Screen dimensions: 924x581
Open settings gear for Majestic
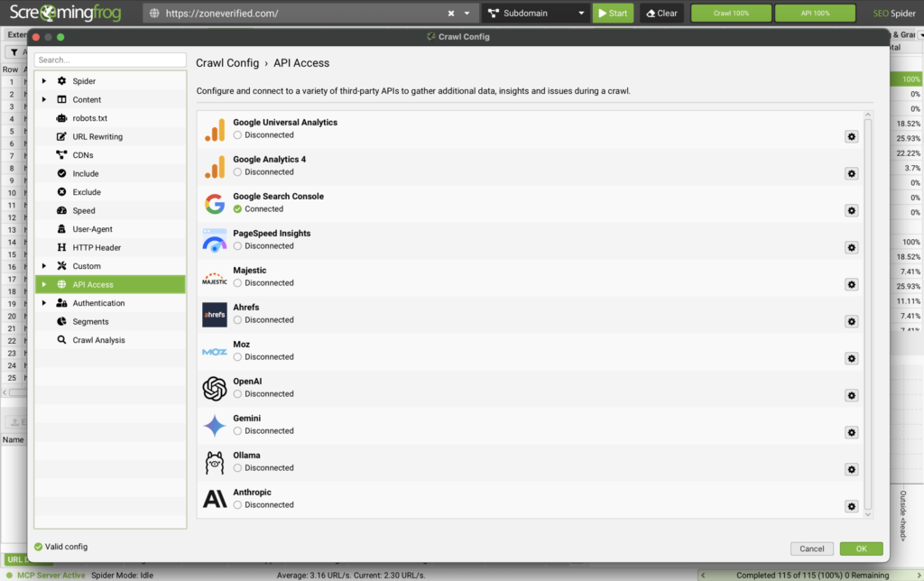851,284
